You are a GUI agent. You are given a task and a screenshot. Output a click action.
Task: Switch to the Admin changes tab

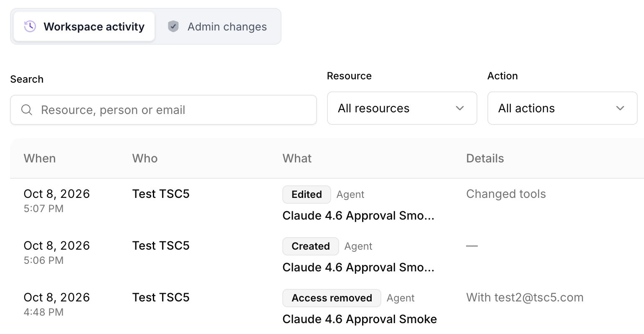point(218,26)
